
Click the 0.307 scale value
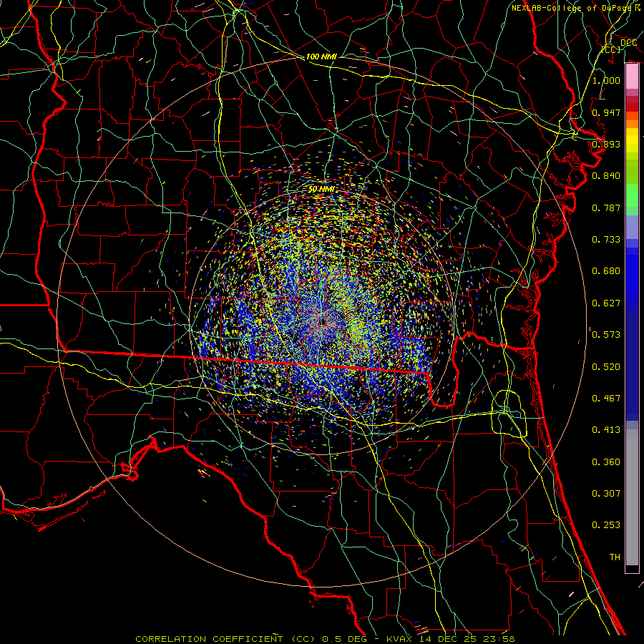click(606, 494)
